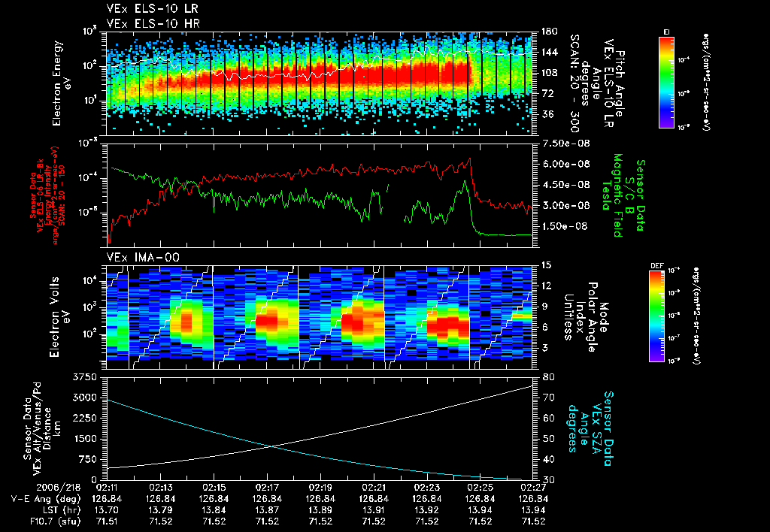The image size is (770, 532).
Task: Click the 02:11 time tick label
Action: click(x=107, y=488)
